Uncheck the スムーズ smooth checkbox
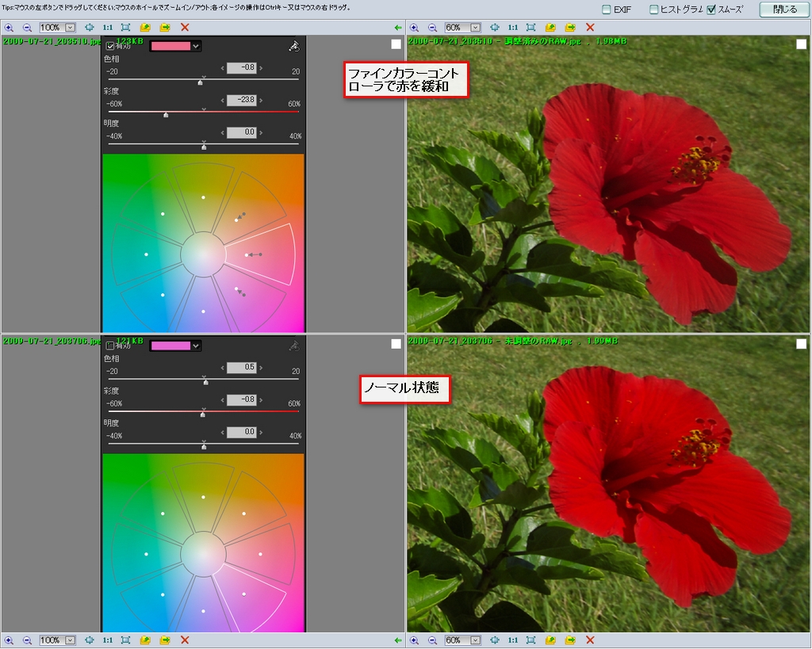812x649 pixels. pos(711,10)
